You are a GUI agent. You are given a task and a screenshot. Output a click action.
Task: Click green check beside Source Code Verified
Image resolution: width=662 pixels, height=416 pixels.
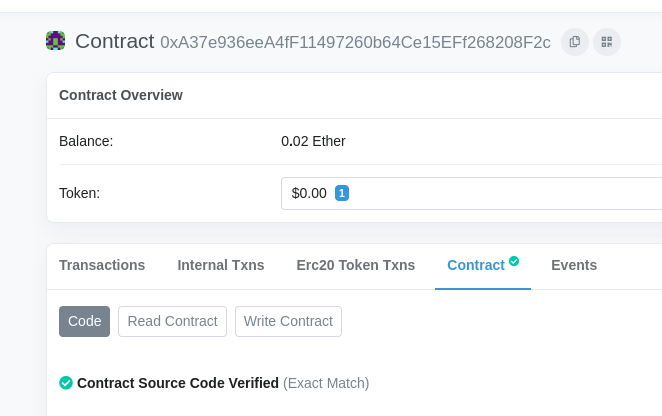tap(66, 383)
